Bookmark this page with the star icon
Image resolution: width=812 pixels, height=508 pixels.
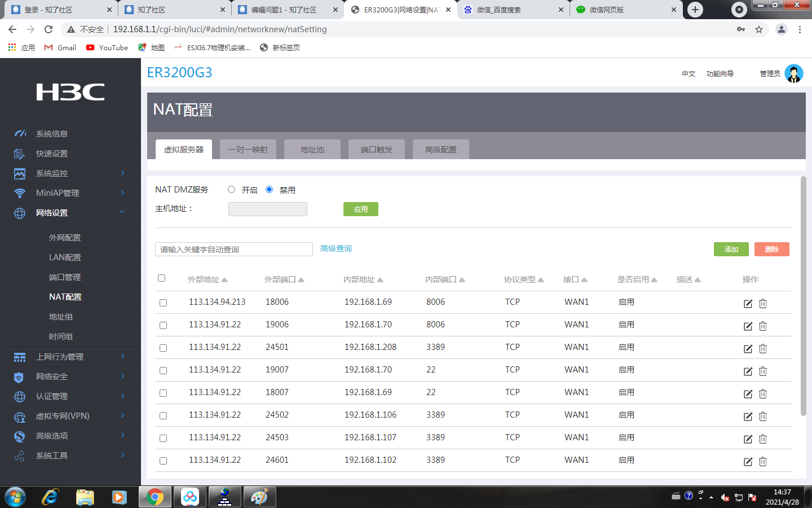coord(759,29)
